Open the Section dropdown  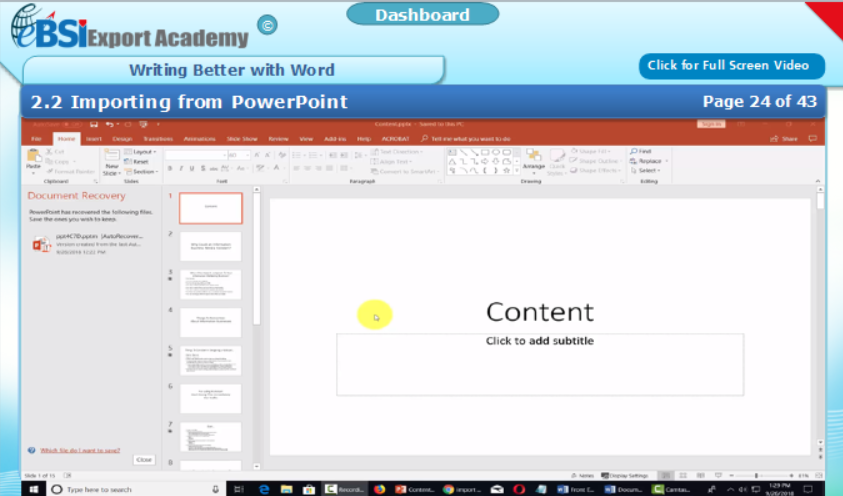pyautogui.click(x=141, y=171)
